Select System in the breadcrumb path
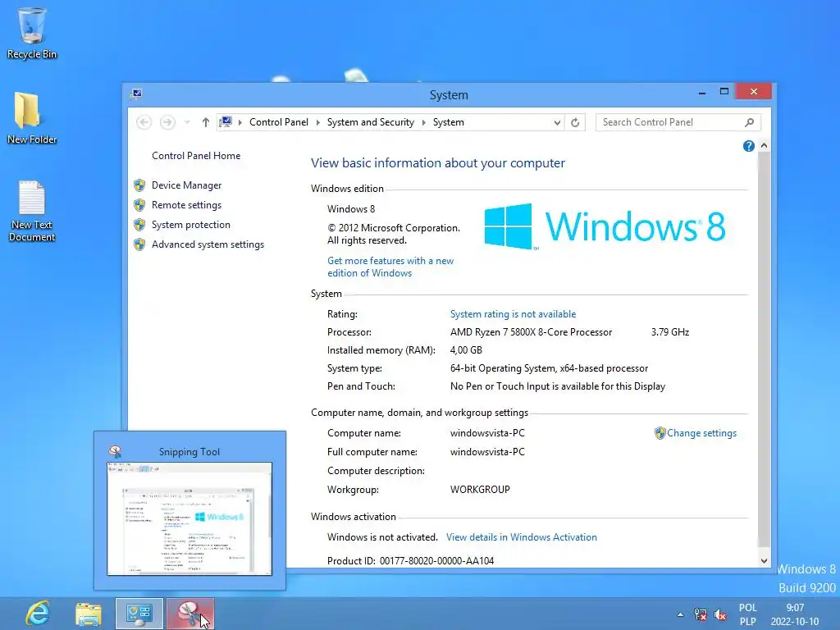The height and width of the screenshot is (630, 840). pyautogui.click(x=449, y=122)
